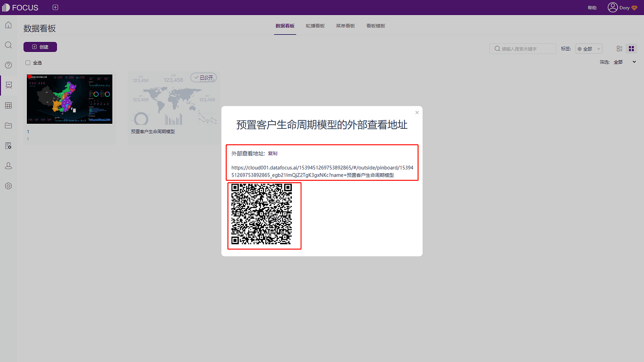Viewport: 644px width, 362px height.
Task: Click the 复制 copy link
Action: click(273, 154)
